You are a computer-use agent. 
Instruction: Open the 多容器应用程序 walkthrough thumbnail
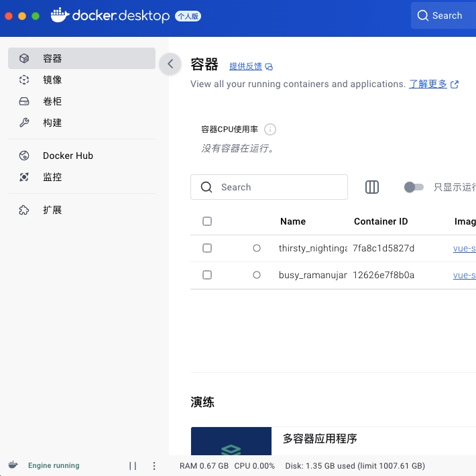[231, 440]
